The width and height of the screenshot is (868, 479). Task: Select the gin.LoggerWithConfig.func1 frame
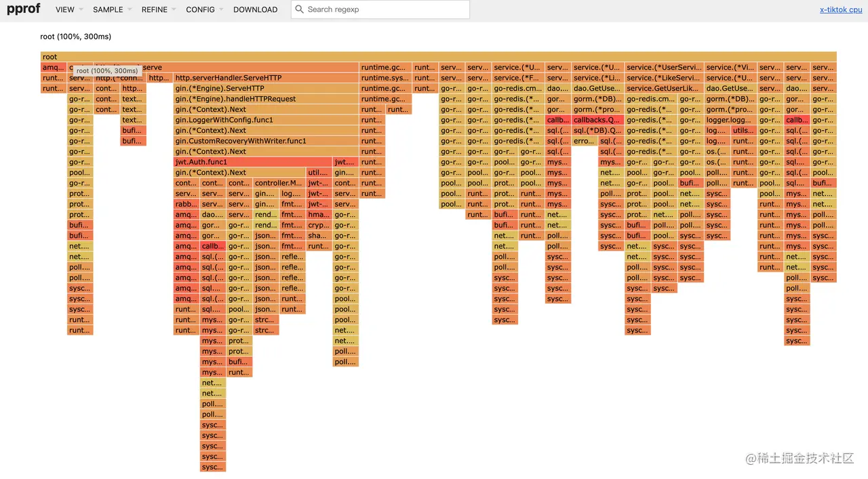click(x=267, y=120)
